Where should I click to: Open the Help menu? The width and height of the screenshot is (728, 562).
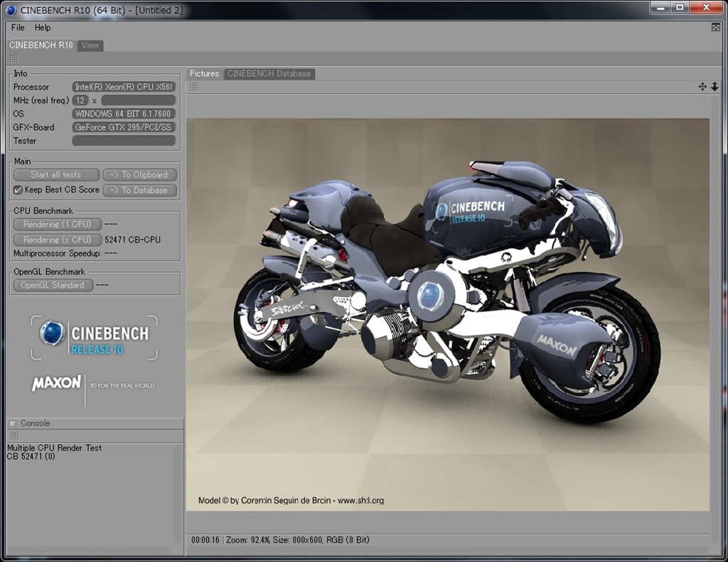click(42, 28)
